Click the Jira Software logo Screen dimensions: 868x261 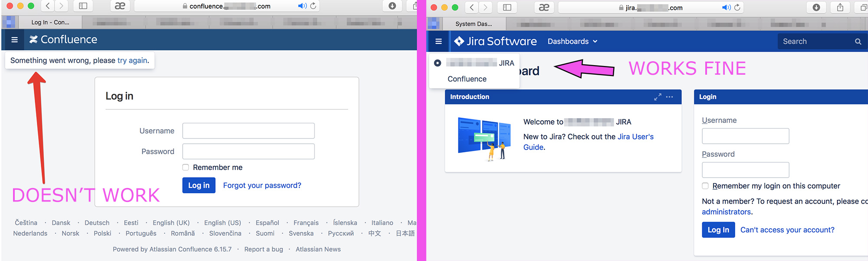click(x=495, y=41)
